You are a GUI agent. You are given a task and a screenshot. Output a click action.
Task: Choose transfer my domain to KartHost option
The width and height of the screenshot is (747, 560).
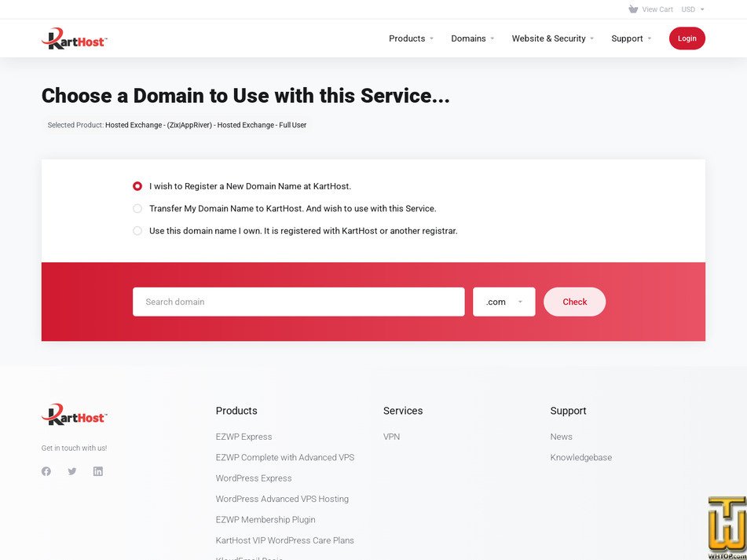point(137,209)
